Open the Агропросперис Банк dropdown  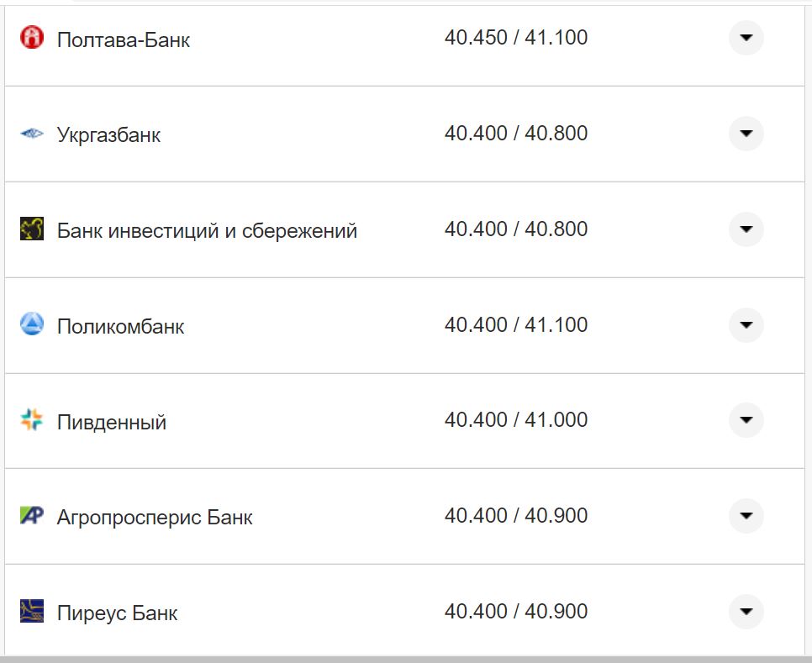[x=745, y=516]
